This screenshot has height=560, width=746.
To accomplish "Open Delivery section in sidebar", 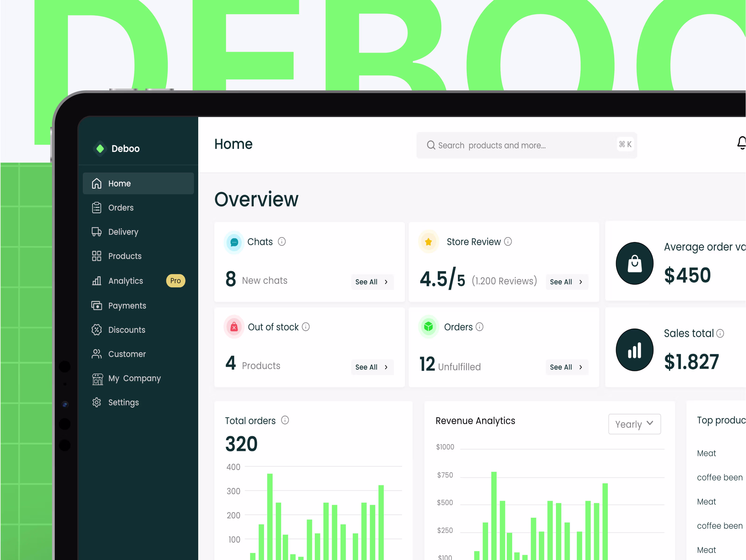I will [x=123, y=232].
